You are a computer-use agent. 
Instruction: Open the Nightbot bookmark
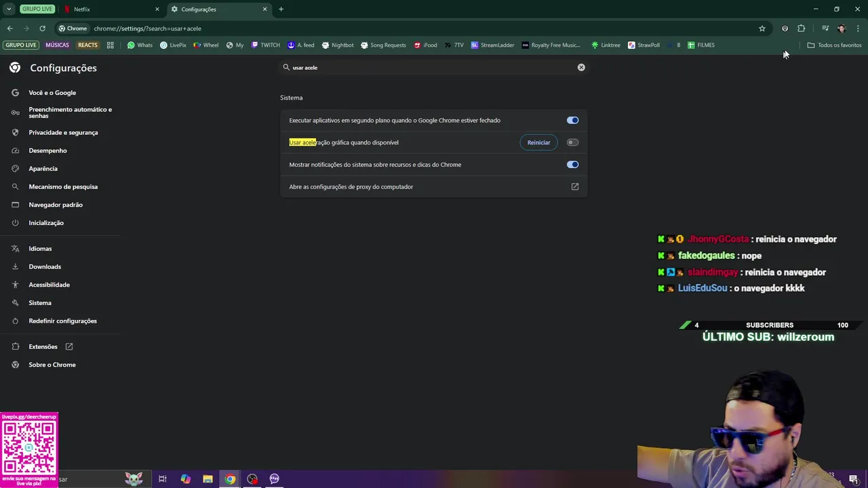[337, 45]
